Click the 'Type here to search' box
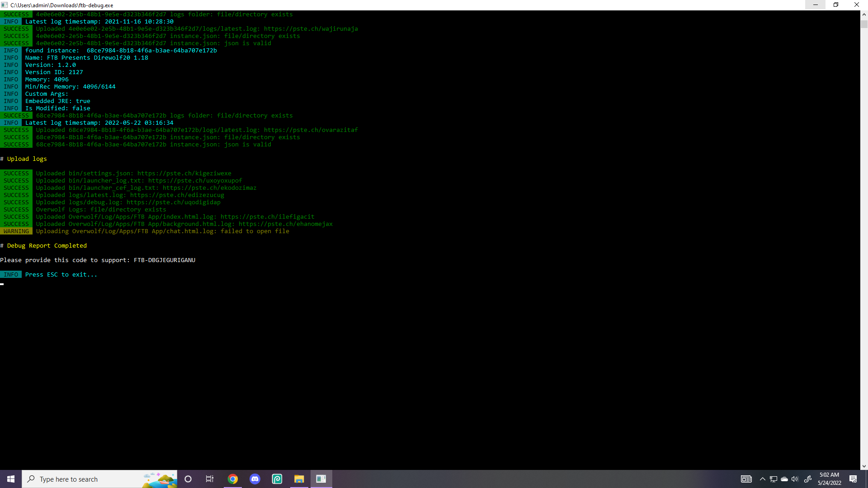The width and height of the screenshot is (868, 488). click(99, 479)
